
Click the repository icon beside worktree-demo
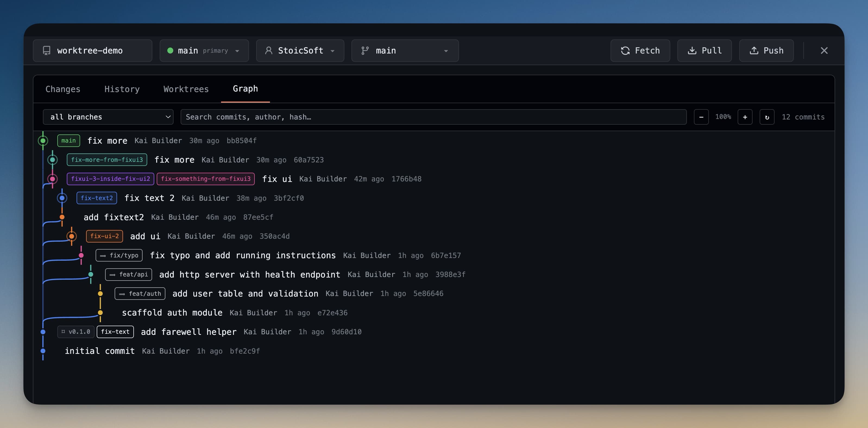pyautogui.click(x=46, y=51)
